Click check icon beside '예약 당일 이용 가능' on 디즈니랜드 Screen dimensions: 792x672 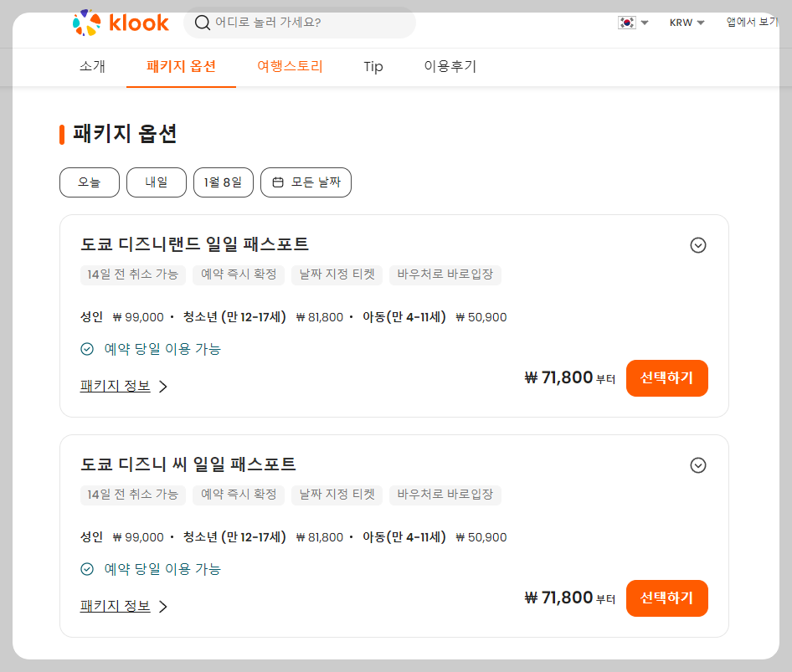87,349
